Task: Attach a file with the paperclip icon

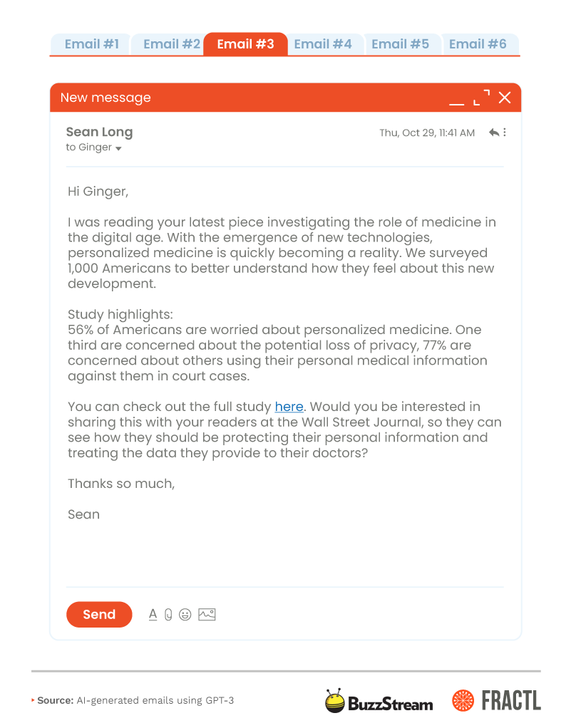Action: click(168, 614)
